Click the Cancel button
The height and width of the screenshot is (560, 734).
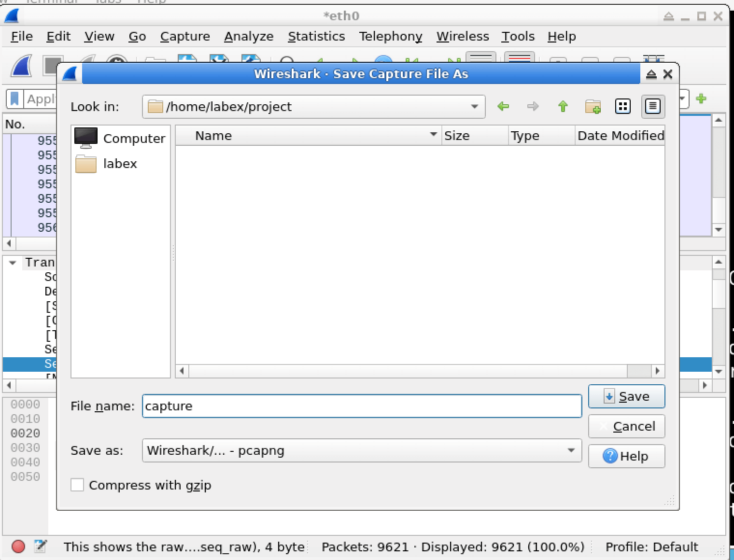[627, 426]
